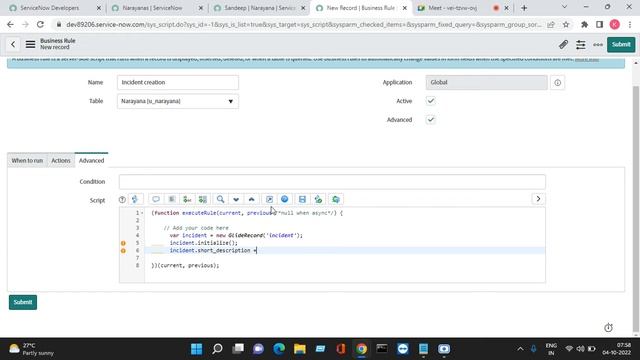Click the save script icon
Viewport: 640px width, 360px height.
[x=302, y=199]
